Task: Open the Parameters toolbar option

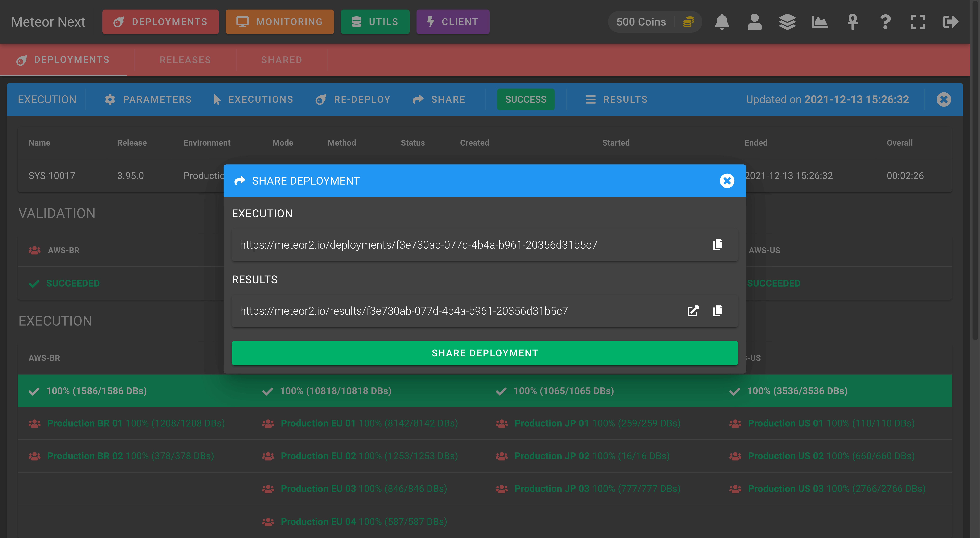Action: pyautogui.click(x=148, y=99)
